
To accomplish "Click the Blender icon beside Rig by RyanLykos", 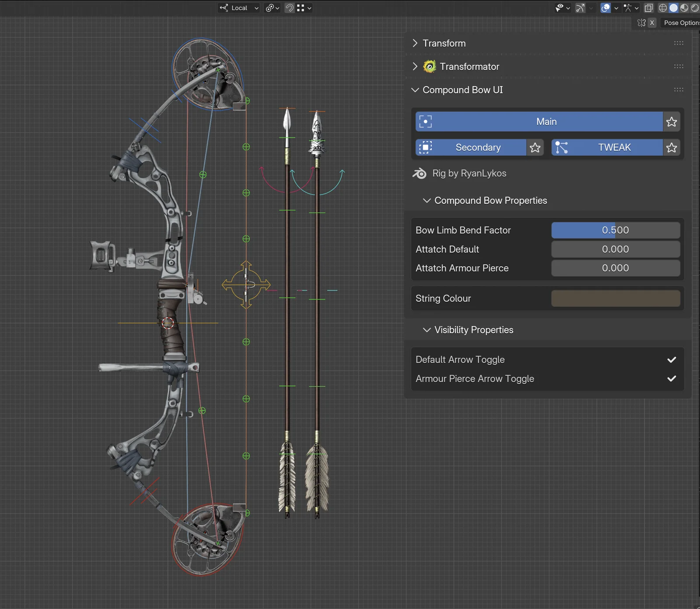I will (420, 174).
